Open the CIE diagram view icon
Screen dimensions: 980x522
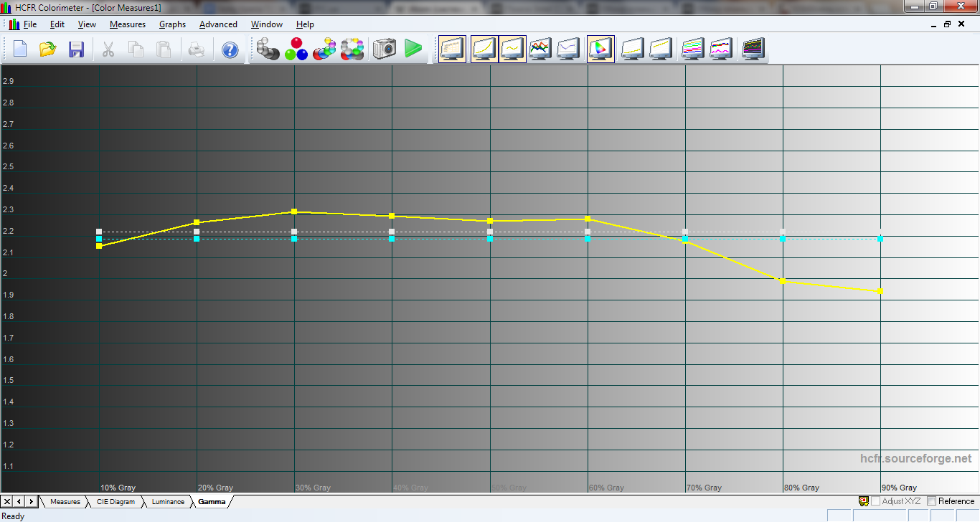coord(600,49)
